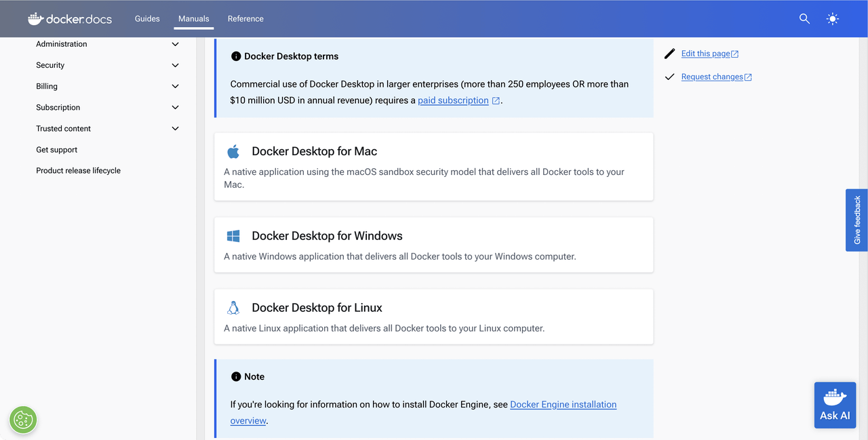Open the cookie settings icon
Screen dimensions: 868x440
pyautogui.click(x=23, y=420)
